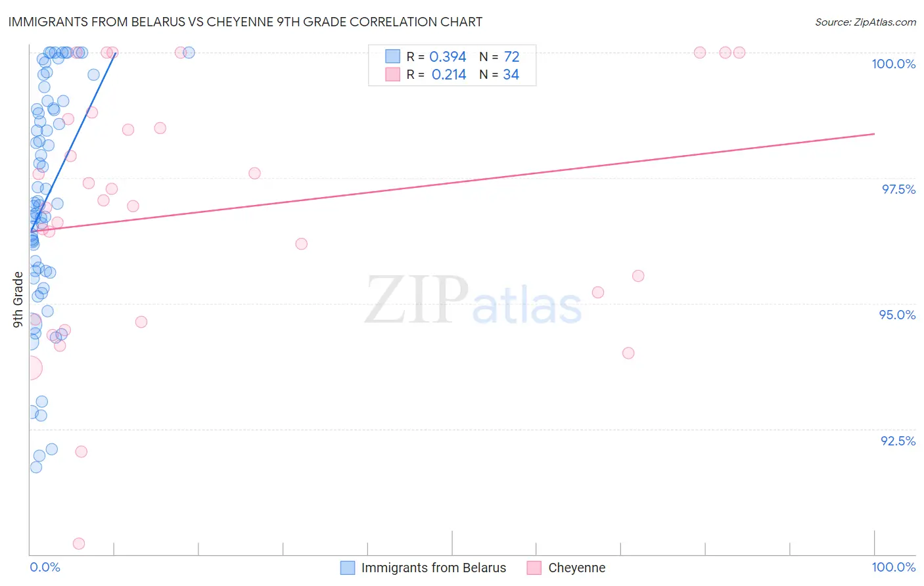Click the 9th Grade axis title
The height and width of the screenshot is (586, 924).
(x=18, y=300)
